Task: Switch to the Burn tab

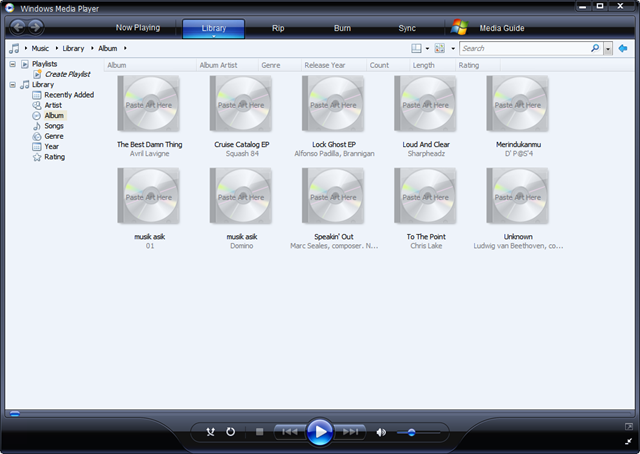Action: coord(342,28)
